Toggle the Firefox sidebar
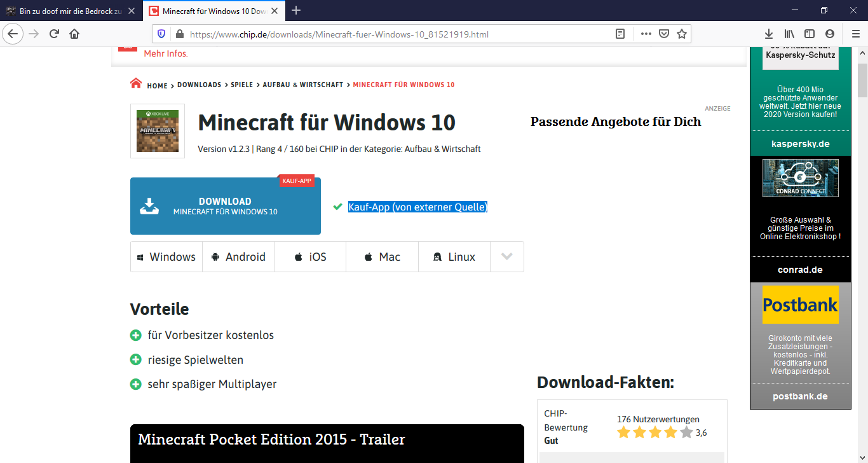 coord(810,34)
